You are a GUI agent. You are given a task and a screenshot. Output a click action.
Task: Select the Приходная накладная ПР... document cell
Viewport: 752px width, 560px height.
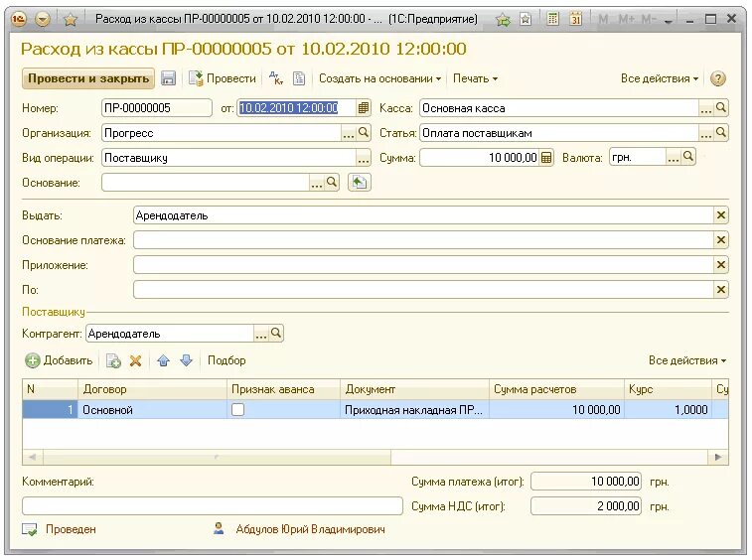tap(415, 410)
